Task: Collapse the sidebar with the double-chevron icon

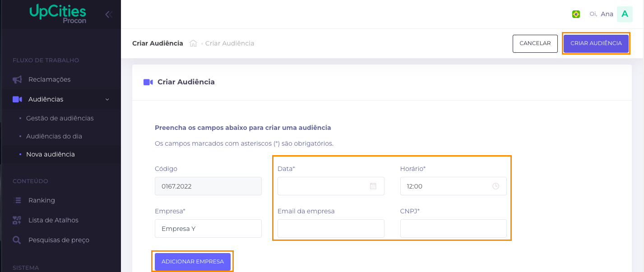Action: (108, 14)
